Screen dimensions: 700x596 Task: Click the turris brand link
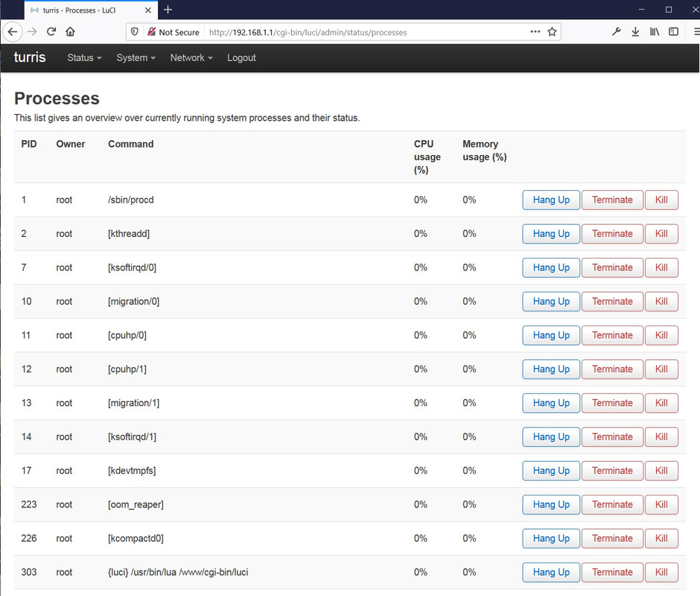(30, 57)
